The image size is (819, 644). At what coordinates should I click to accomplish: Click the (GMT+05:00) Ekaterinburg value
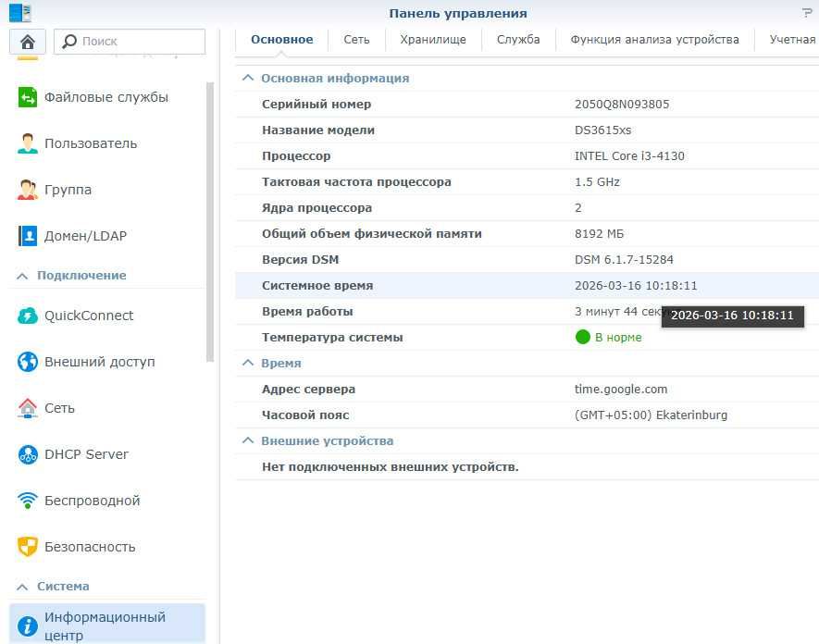point(651,415)
